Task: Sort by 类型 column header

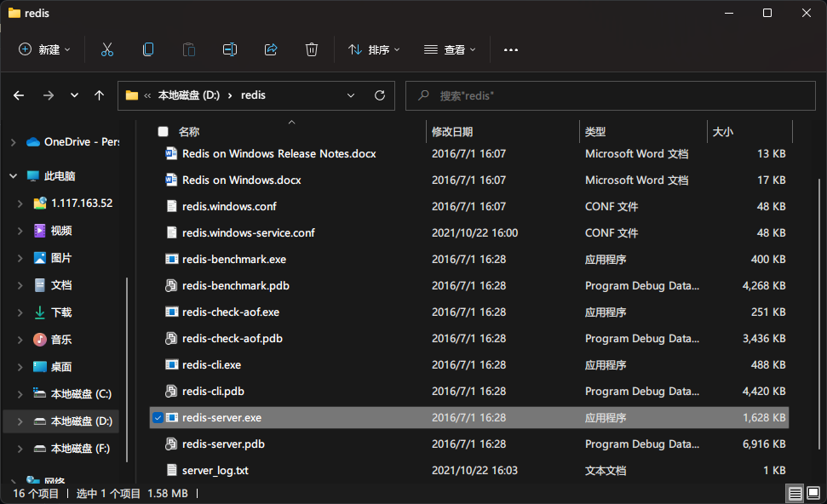Action: 595,131
